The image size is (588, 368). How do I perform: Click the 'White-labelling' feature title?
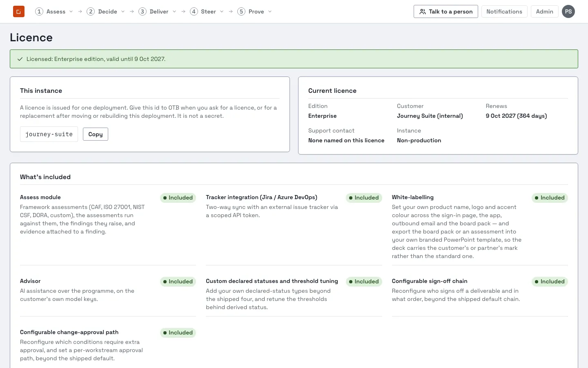coord(413,197)
